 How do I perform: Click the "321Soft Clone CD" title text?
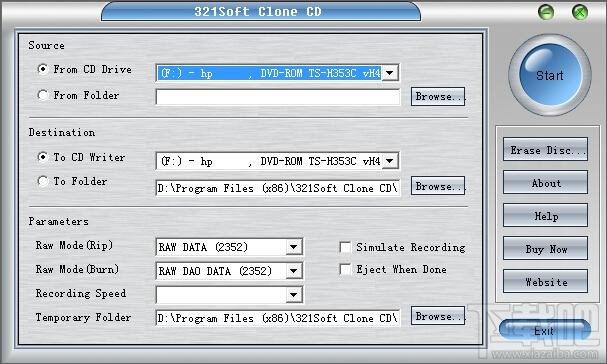258,12
